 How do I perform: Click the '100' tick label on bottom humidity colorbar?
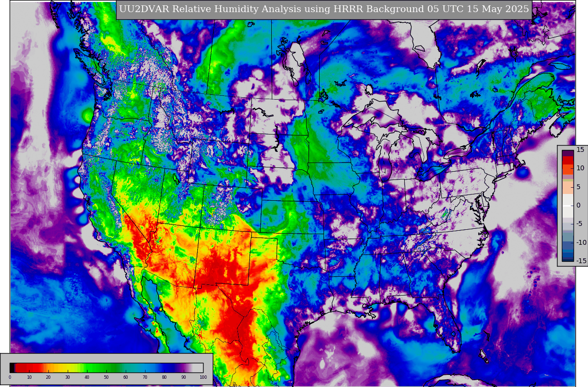[x=203, y=377]
